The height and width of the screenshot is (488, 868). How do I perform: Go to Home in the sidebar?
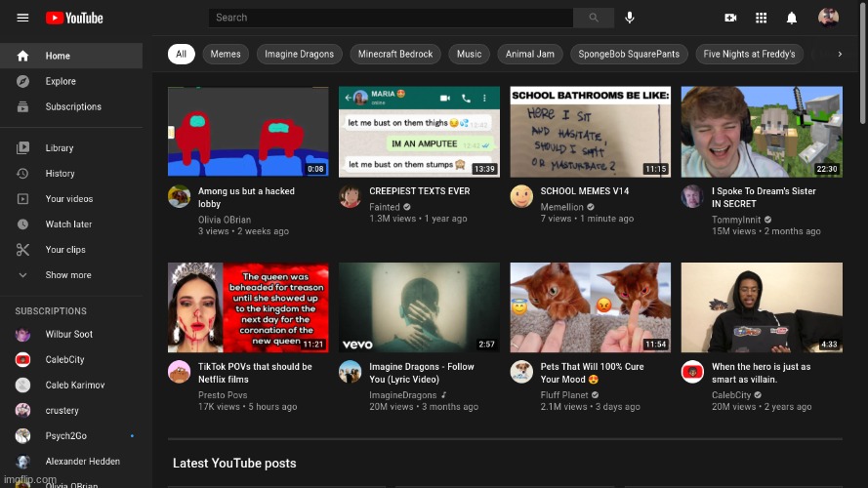click(x=71, y=56)
